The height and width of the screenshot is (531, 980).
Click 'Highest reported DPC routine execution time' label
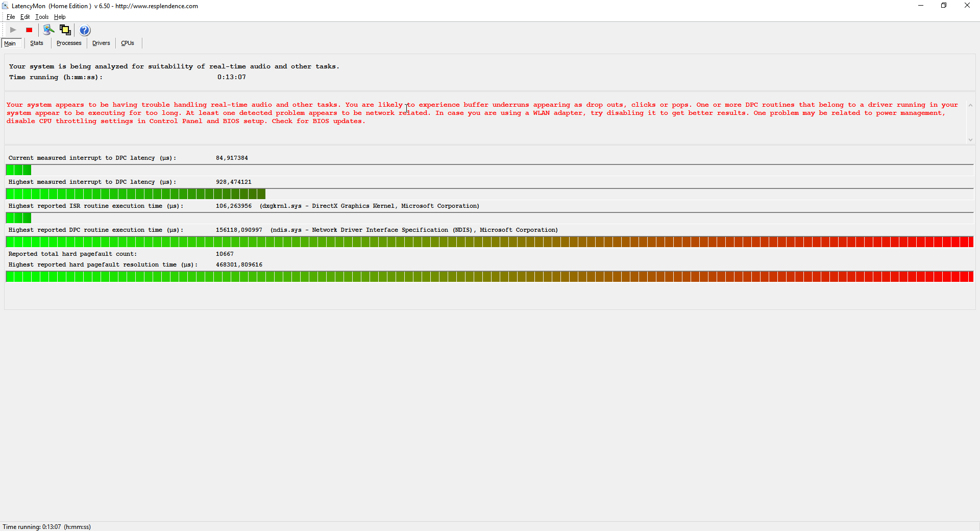click(96, 230)
